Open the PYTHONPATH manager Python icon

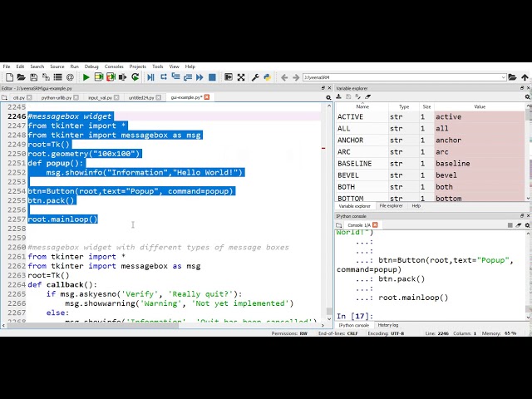tap(268, 77)
